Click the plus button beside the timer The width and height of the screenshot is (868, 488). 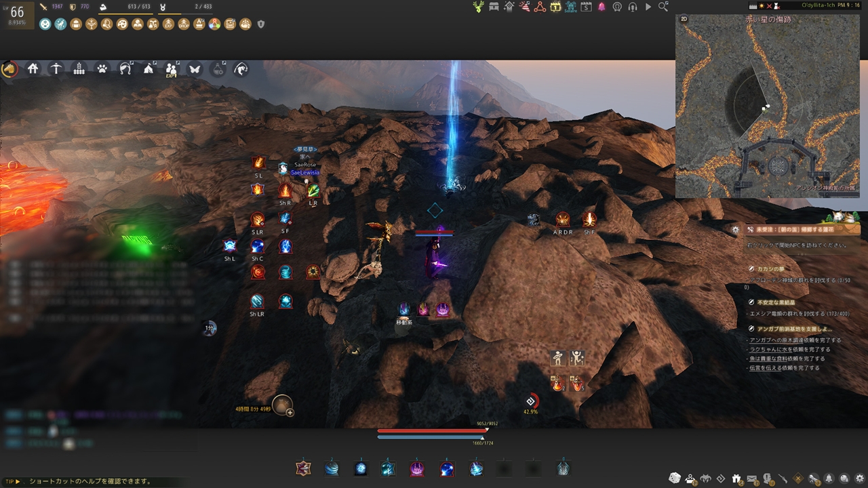click(x=290, y=411)
